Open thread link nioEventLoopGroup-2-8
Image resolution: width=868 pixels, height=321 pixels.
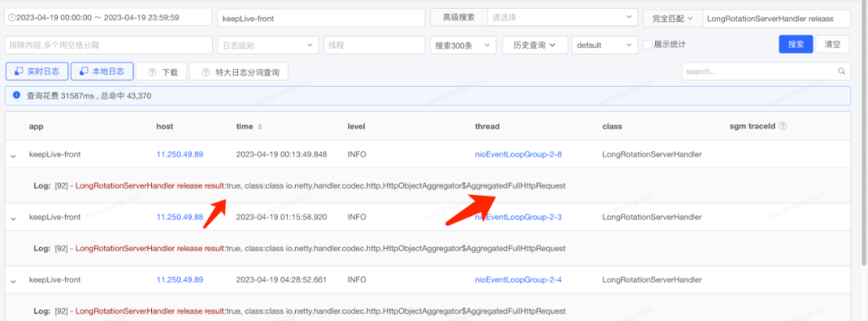pos(518,155)
